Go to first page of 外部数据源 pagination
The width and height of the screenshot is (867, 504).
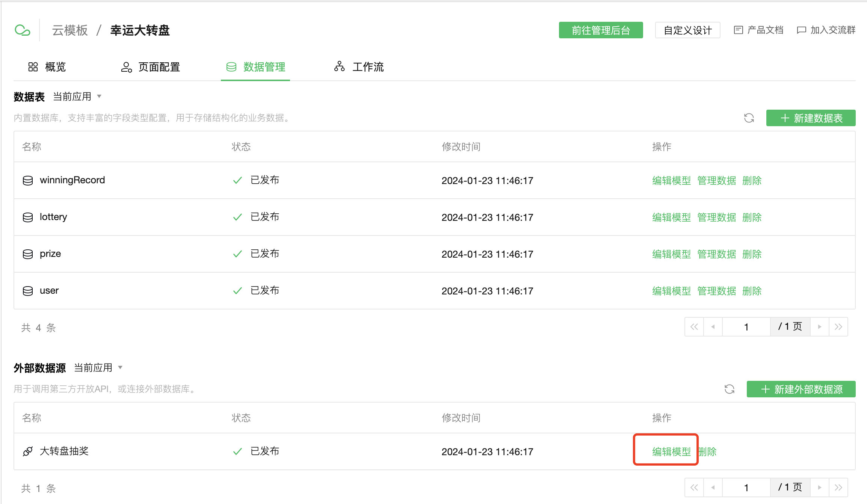click(x=694, y=487)
